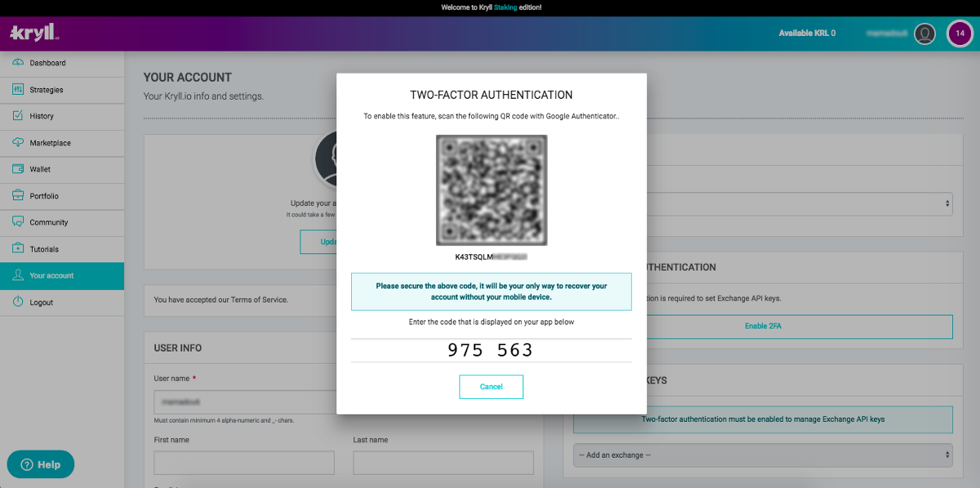Click the TWO-FACTOR AUTHENTICATION dialog title

click(x=491, y=95)
